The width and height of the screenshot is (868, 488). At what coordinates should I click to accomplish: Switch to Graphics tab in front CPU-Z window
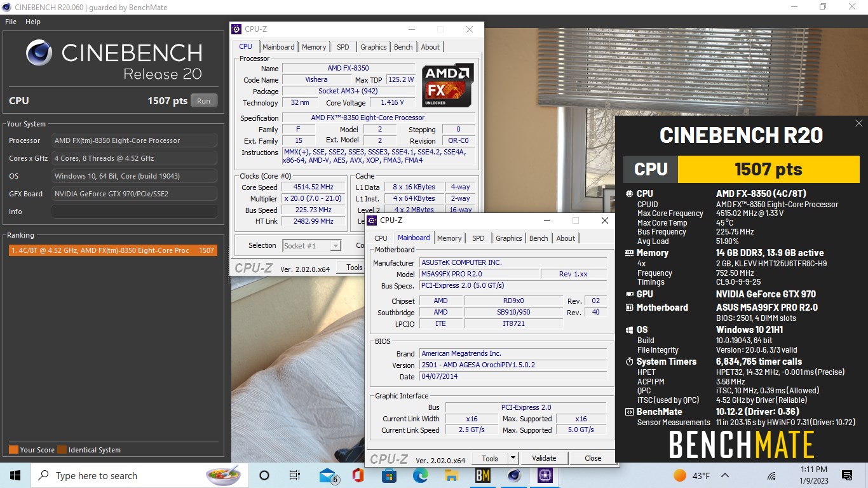(509, 238)
